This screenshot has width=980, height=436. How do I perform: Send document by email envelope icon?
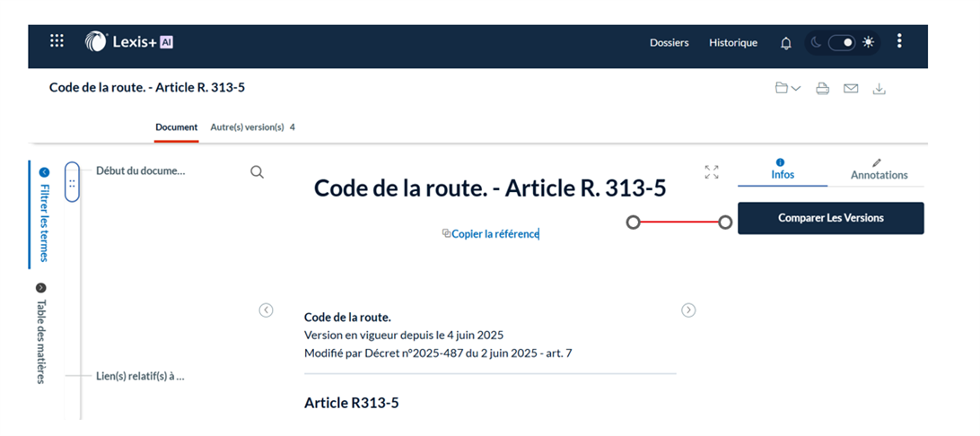click(x=851, y=88)
